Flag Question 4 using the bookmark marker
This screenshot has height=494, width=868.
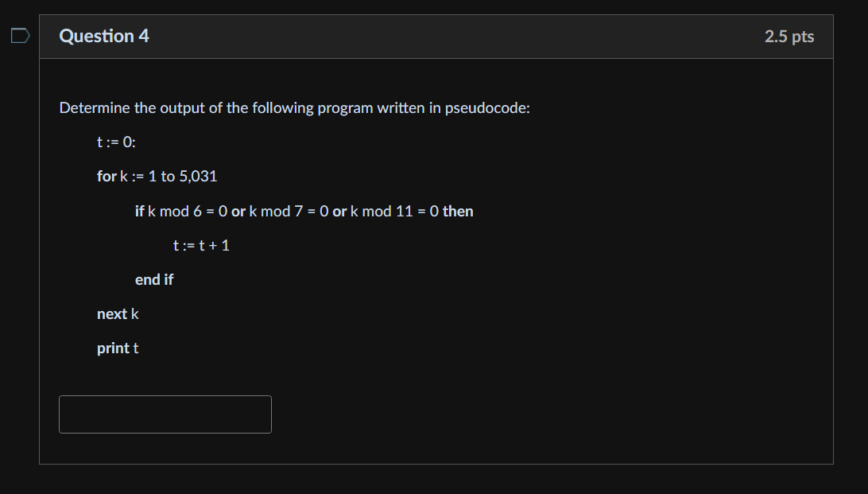(x=19, y=36)
